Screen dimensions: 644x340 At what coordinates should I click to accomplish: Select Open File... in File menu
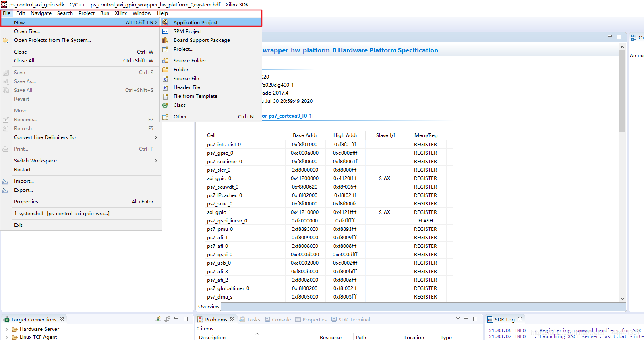tap(81, 31)
